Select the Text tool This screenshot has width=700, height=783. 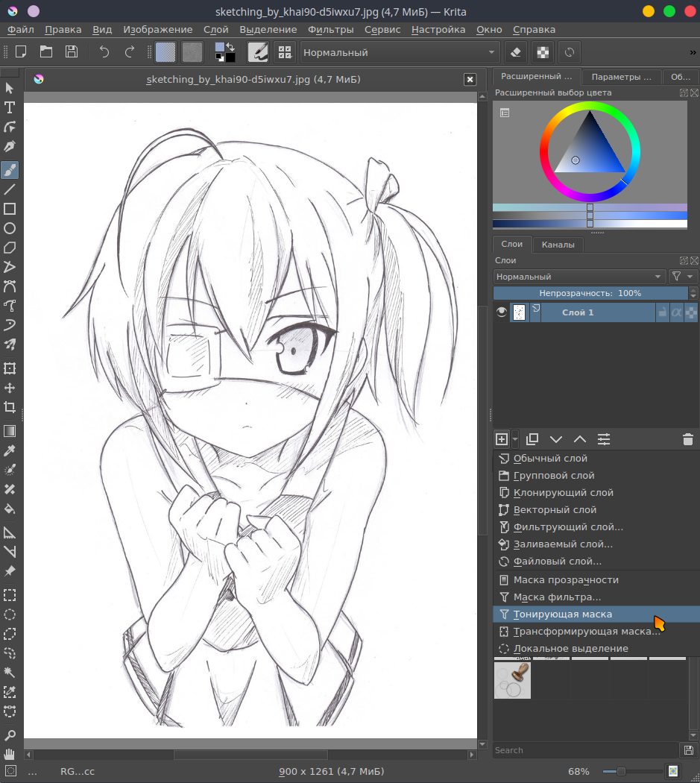click(x=10, y=107)
